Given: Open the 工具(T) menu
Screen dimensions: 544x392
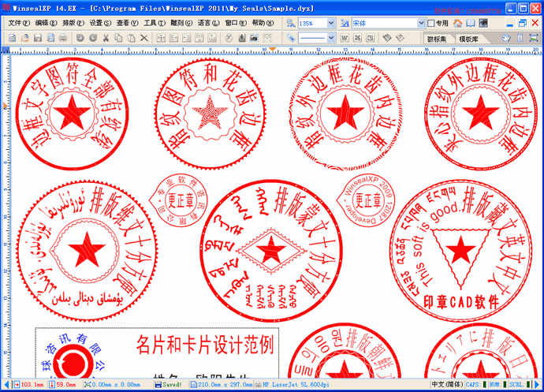Looking at the screenshot, I should (x=155, y=23).
